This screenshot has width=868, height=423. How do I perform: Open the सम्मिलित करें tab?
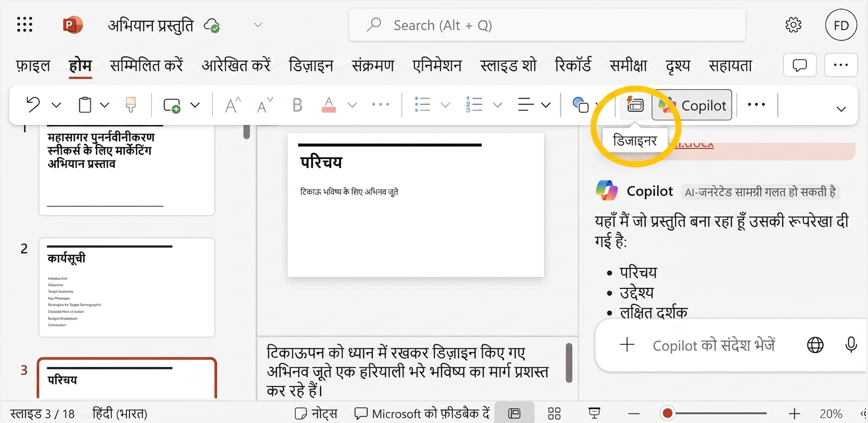pyautogui.click(x=146, y=65)
